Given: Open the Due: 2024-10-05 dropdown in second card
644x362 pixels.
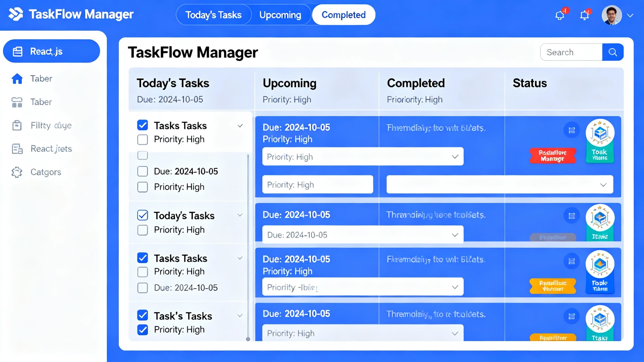Looking at the screenshot, I should pos(363,235).
